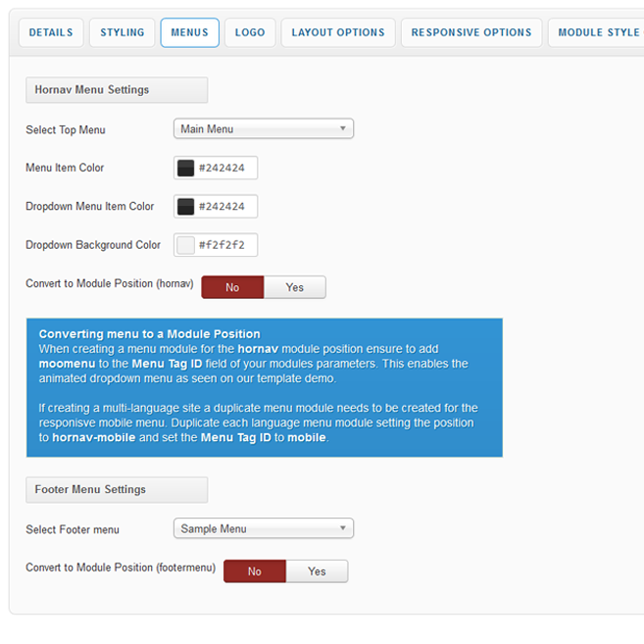Set hornav module position to No
This screenshot has width=644, height=644.
232,287
